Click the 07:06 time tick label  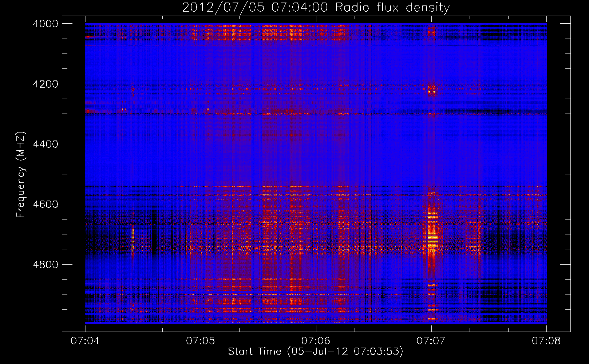click(x=316, y=341)
